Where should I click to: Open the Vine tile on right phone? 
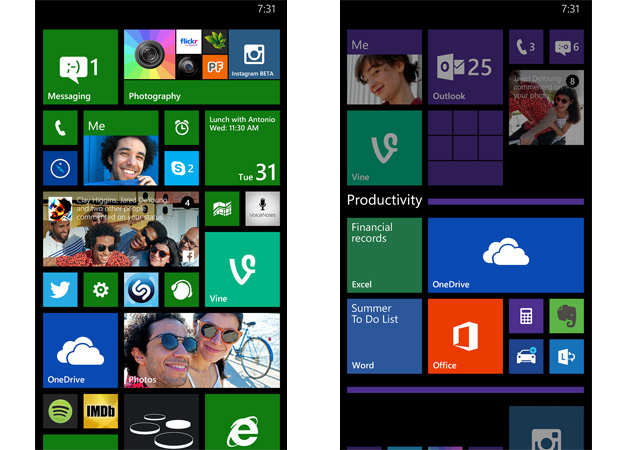[x=385, y=148]
